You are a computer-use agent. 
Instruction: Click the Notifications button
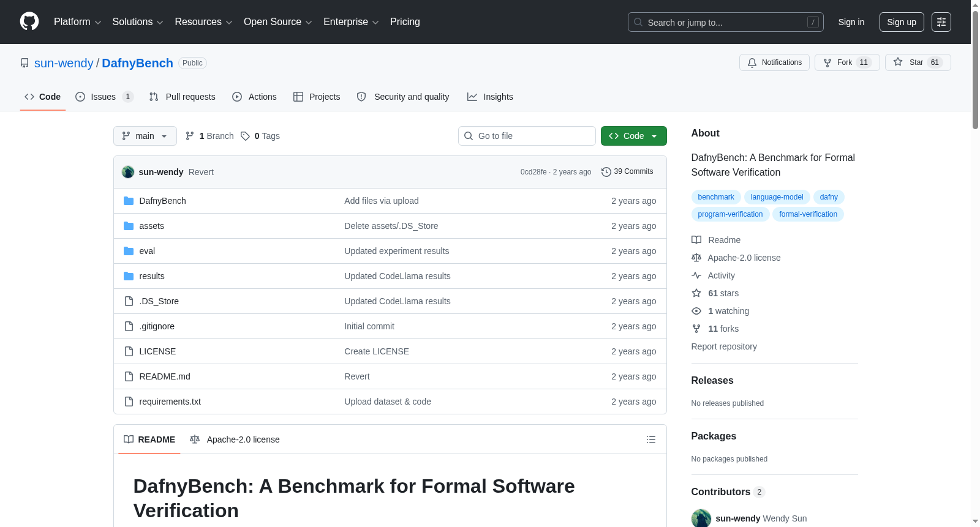click(775, 62)
